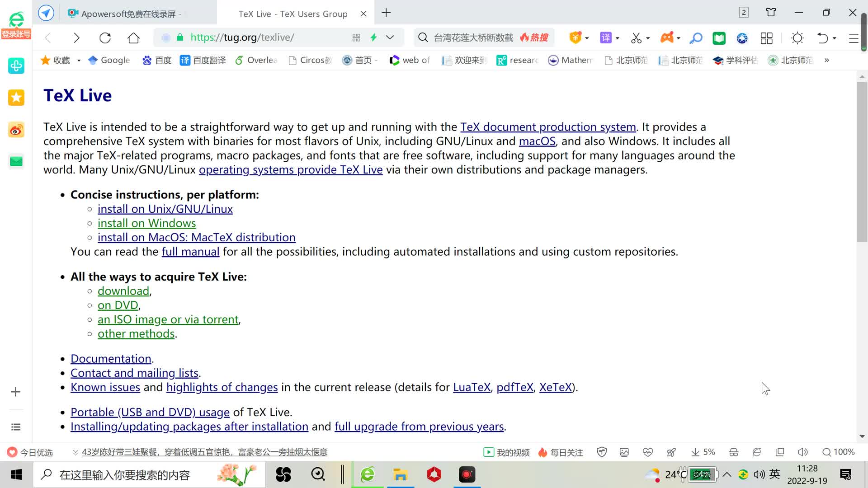This screenshot has height=488, width=868.
Task: Click the scissors screenshot tool icon
Action: coord(636,38)
